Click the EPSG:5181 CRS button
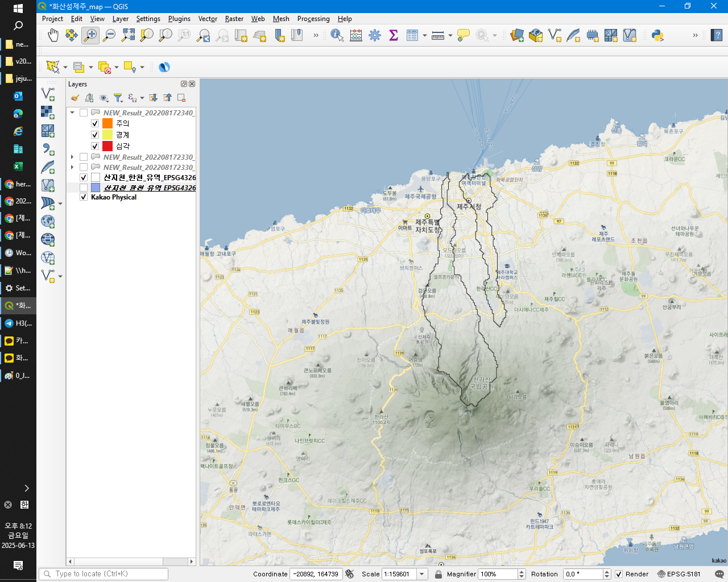The image size is (728, 582). pos(679,574)
